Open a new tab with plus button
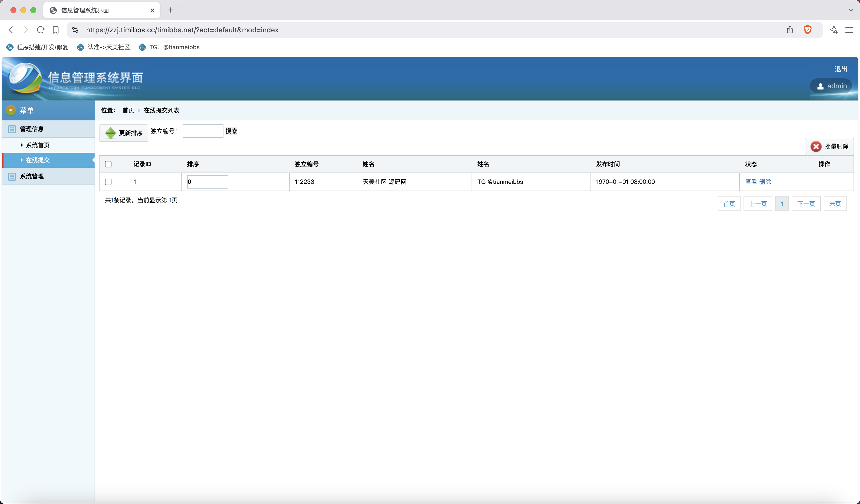 tap(171, 10)
